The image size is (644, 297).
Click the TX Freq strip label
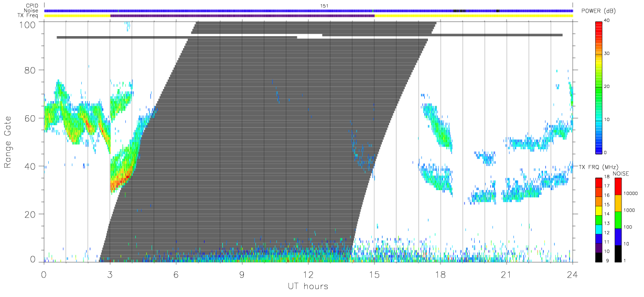pyautogui.click(x=28, y=16)
